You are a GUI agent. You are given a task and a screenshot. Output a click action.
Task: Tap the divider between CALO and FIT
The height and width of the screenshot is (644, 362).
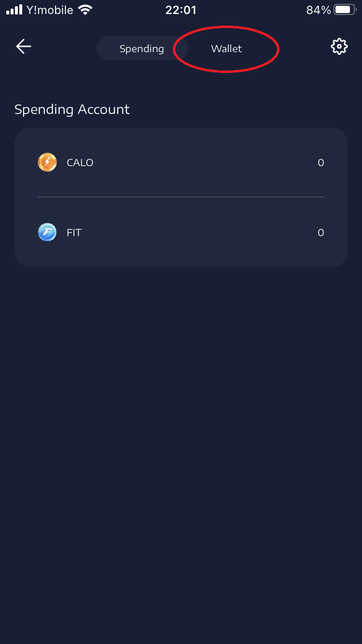click(181, 197)
